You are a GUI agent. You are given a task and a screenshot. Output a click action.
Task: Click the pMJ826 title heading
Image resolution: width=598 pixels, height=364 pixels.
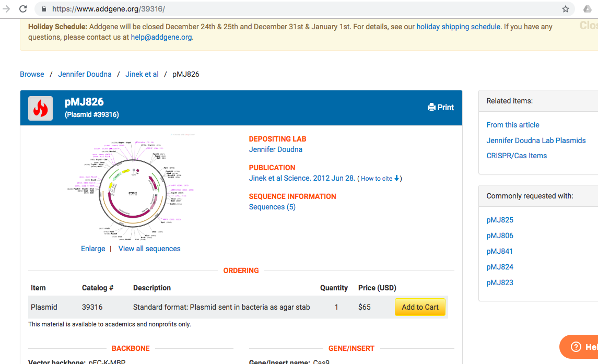pyautogui.click(x=84, y=102)
